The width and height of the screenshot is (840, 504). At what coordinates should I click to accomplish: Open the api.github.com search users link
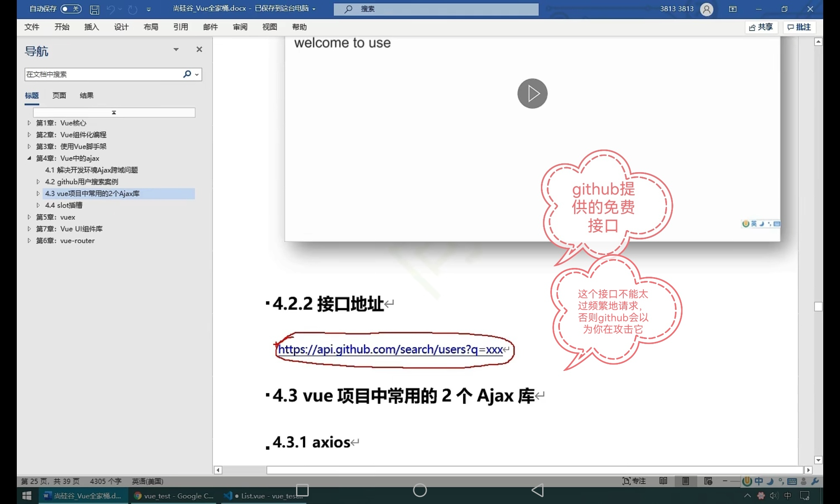390,349
